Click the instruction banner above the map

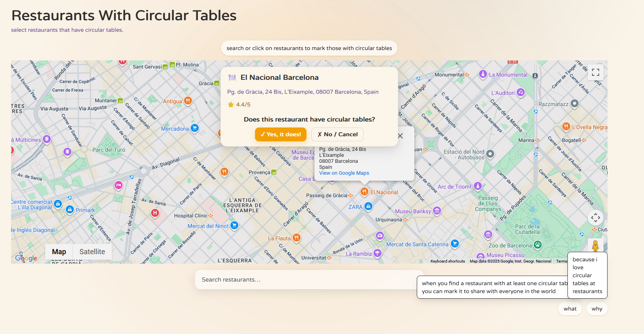[x=309, y=48]
